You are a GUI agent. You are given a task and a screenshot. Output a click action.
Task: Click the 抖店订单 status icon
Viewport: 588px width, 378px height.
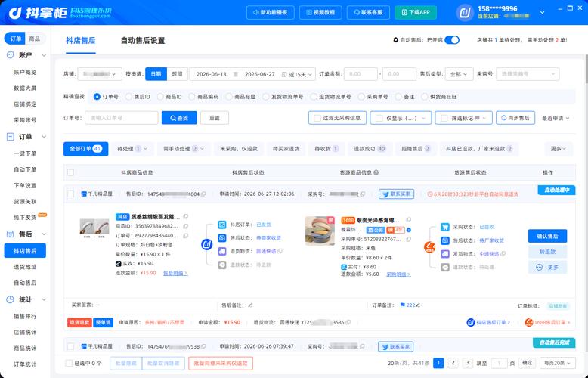(x=222, y=225)
